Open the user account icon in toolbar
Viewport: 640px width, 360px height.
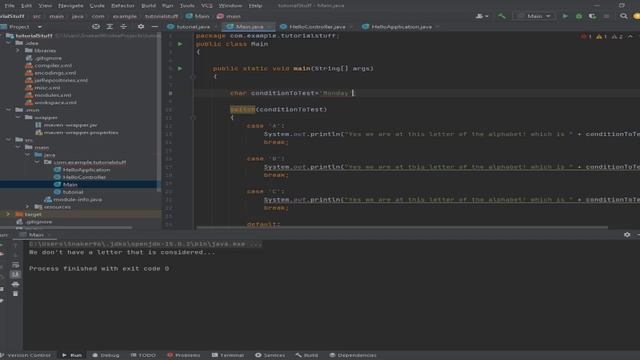point(482,16)
